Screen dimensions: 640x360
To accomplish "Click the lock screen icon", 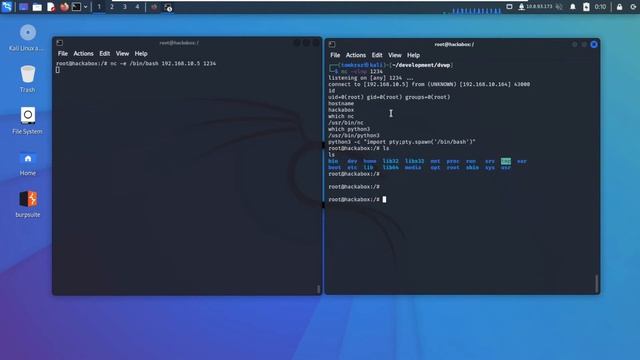I will click(620, 7).
